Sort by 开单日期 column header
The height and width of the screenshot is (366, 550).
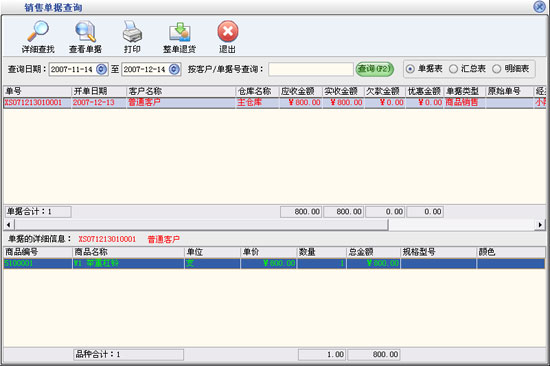pyautogui.click(x=99, y=91)
